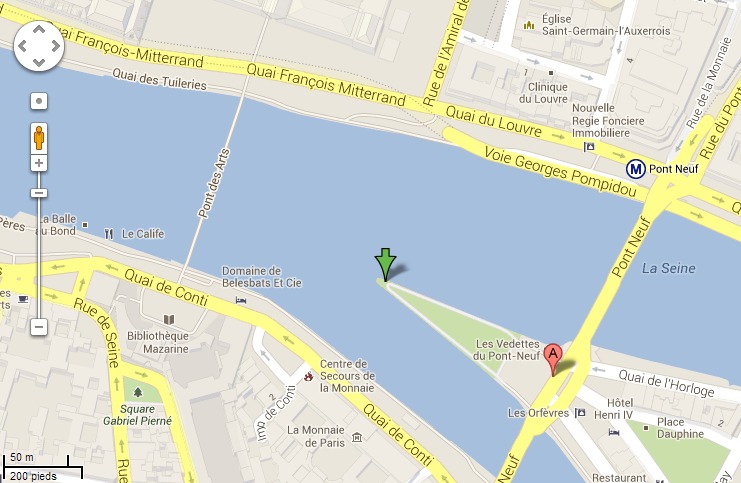
Task: Pan the map down with arrow control
Action: [x=39, y=62]
